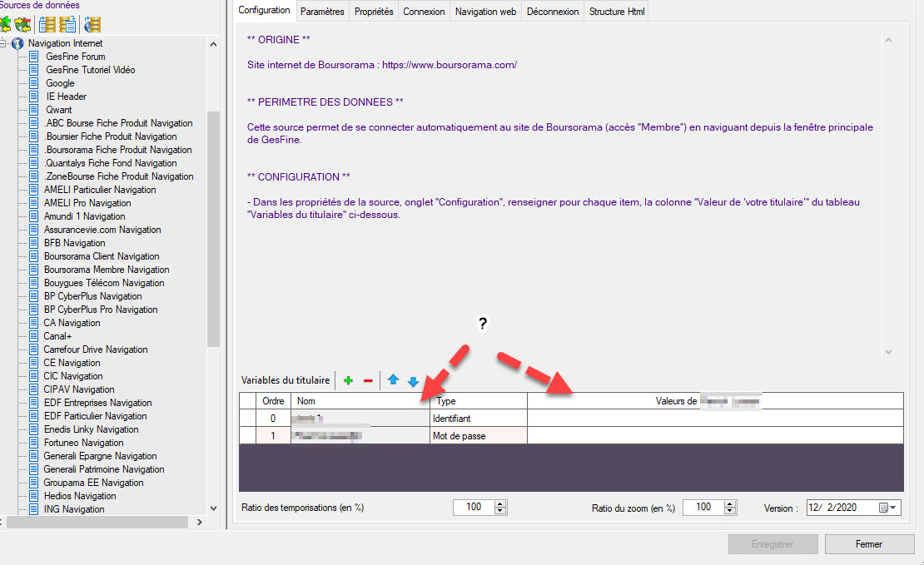Click the Identifiant row value cell

pyautogui.click(x=713, y=418)
